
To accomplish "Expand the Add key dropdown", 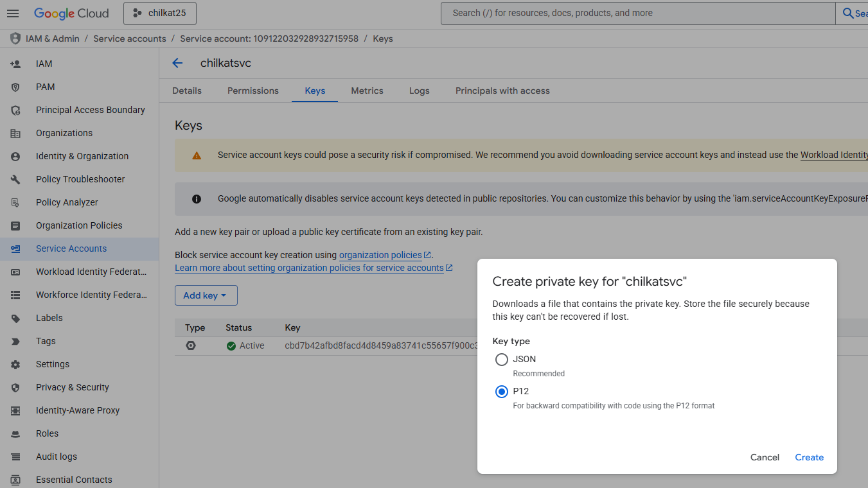I will click(x=206, y=295).
